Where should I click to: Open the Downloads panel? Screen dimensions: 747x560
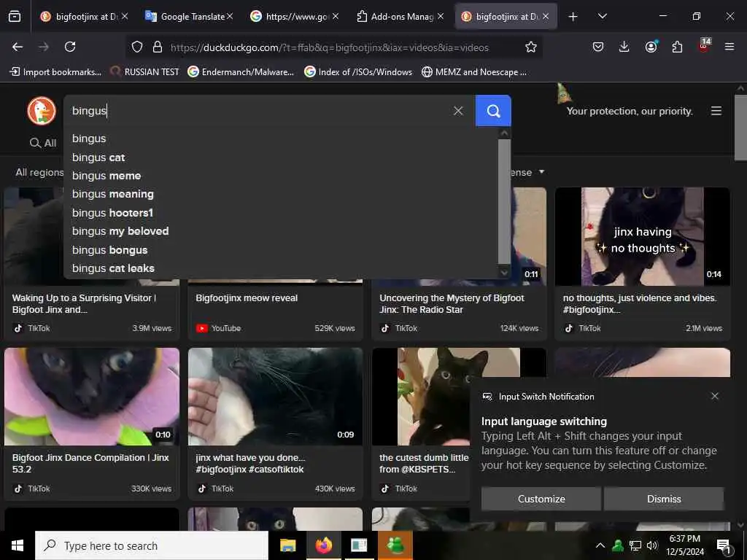tap(624, 47)
